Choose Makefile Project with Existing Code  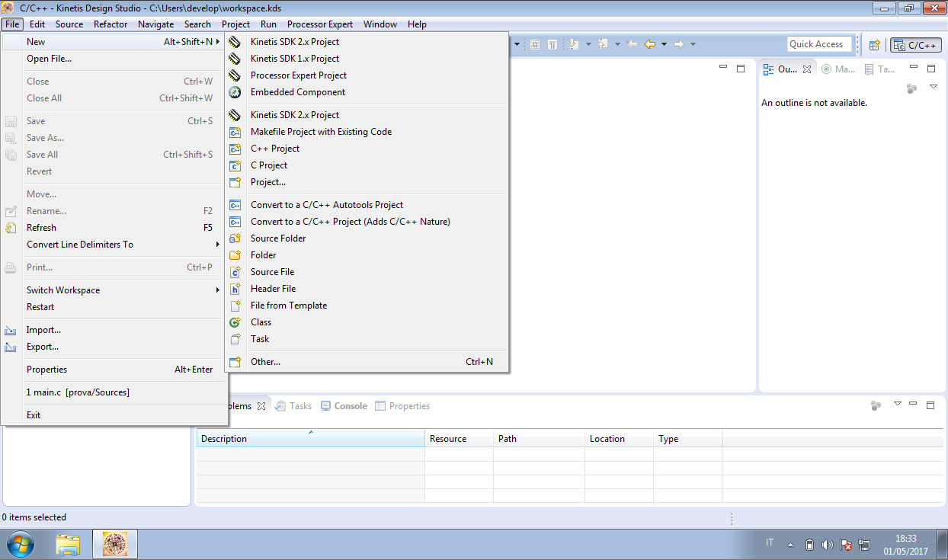pyautogui.click(x=367, y=132)
